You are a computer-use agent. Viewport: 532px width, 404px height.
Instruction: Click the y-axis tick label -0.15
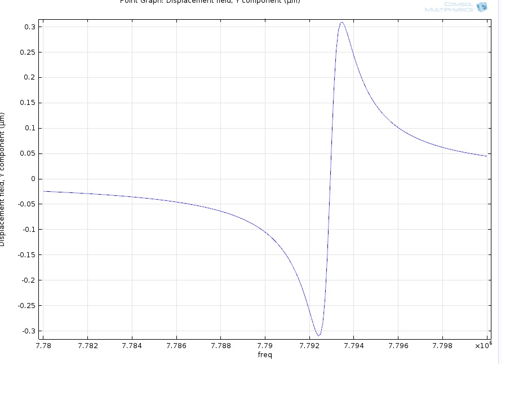[26, 255]
